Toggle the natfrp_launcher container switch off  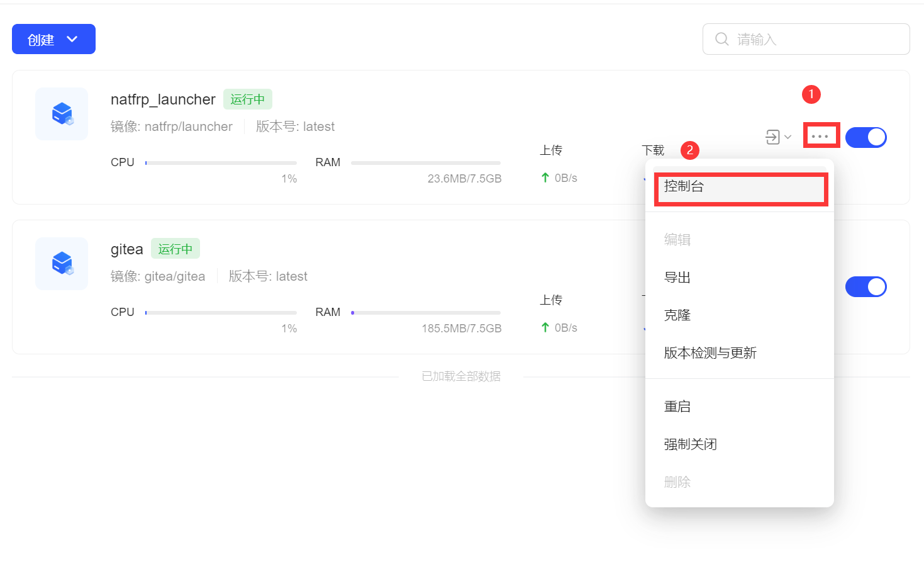click(866, 137)
